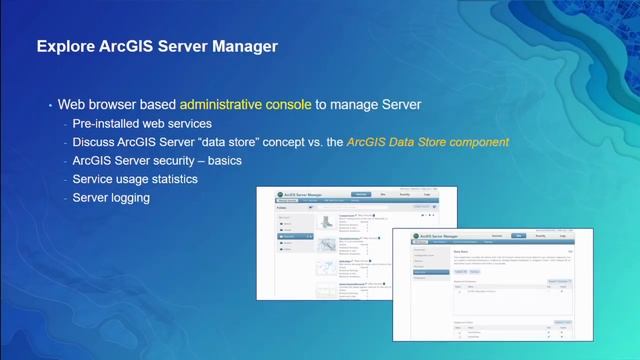The height and width of the screenshot is (360, 640).
Task: Click the 'Server logging' bullet
Action: (x=111, y=198)
